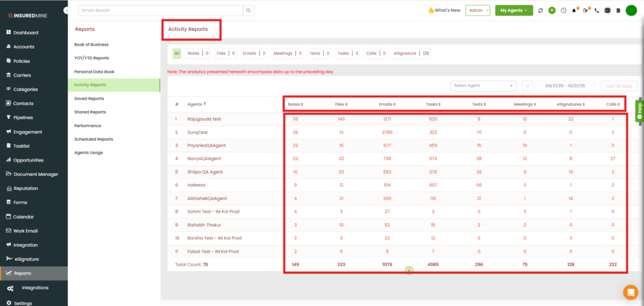This screenshot has width=644, height=306.
Task: Click the phone call icon
Action: click(596, 11)
